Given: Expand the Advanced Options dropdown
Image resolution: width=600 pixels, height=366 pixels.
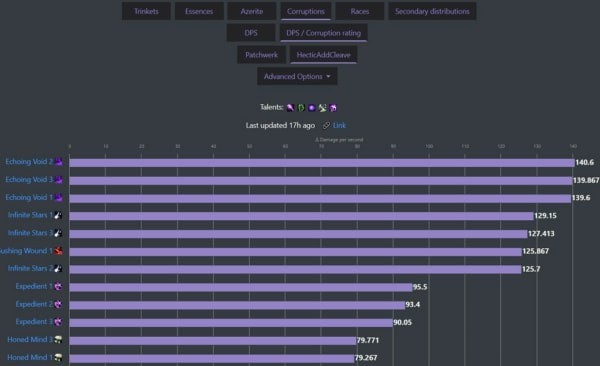Looking at the screenshot, I should click(297, 77).
